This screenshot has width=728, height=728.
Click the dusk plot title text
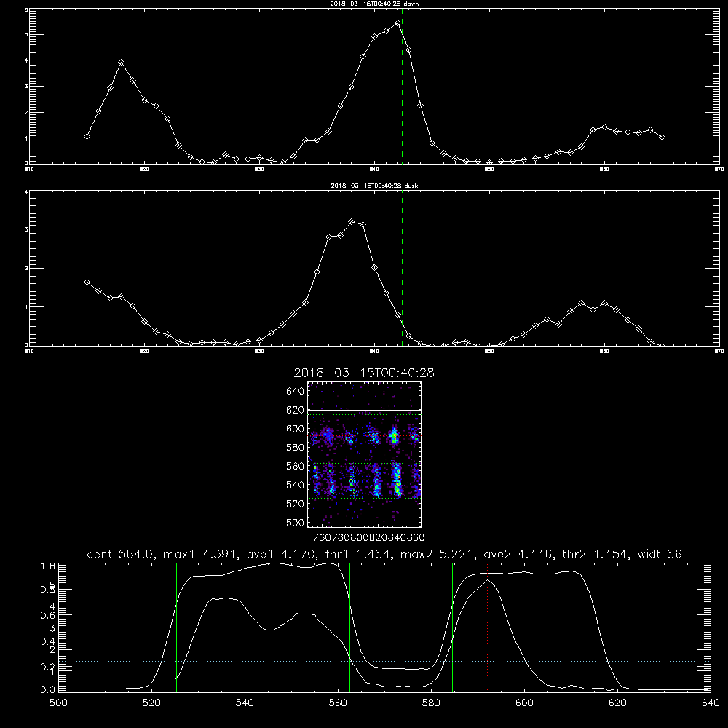[374, 186]
